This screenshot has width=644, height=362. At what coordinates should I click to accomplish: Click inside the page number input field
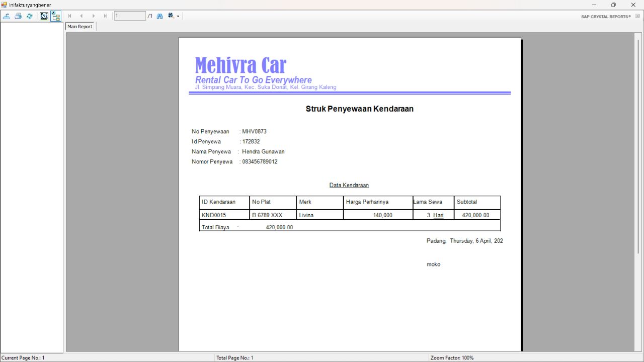coord(129,16)
